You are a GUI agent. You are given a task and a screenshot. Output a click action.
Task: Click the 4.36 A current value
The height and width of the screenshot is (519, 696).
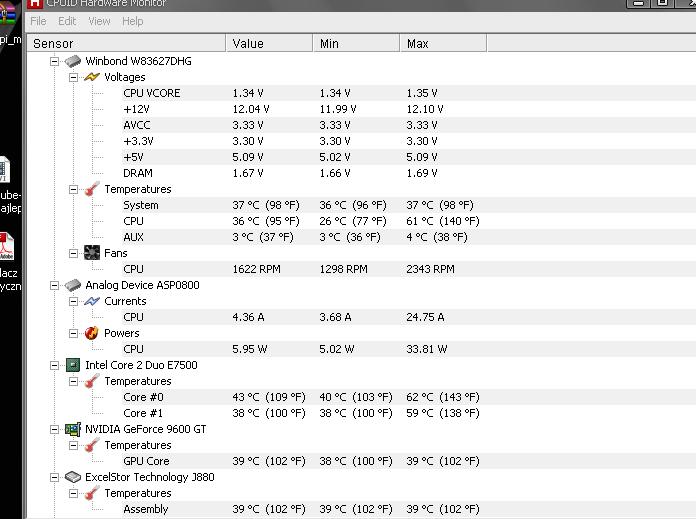[248, 317]
